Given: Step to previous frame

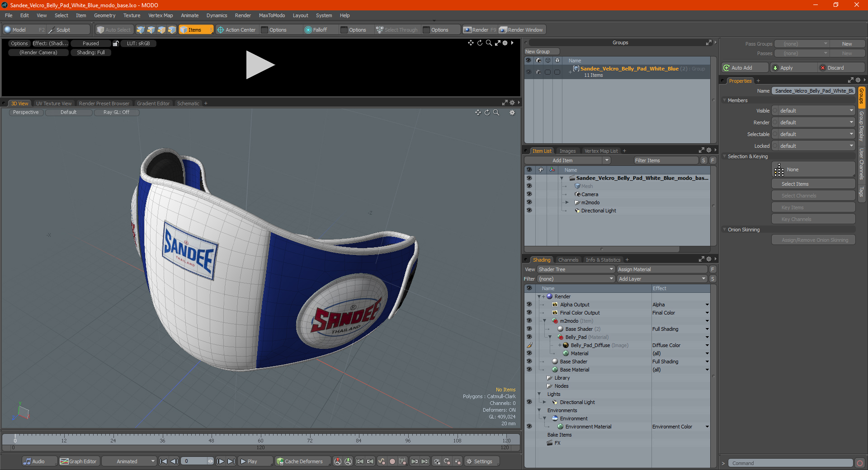Looking at the screenshot, I should tap(174, 461).
